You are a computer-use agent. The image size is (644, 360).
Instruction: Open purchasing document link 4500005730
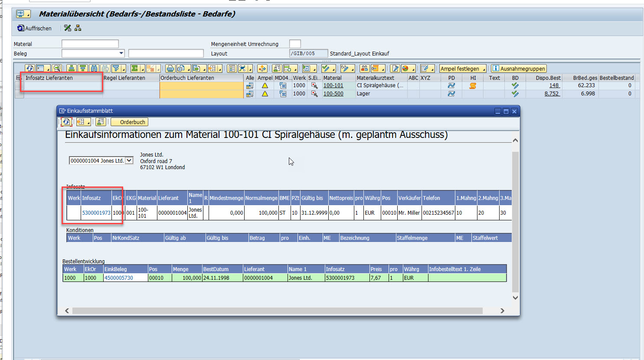coord(119,278)
